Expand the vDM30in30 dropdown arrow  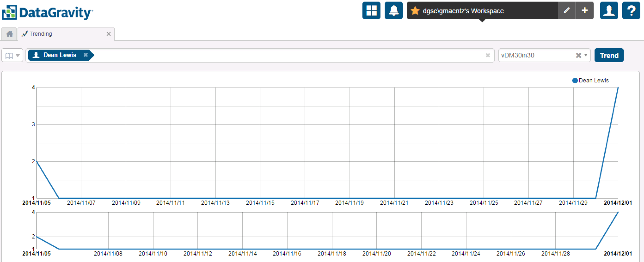click(x=586, y=55)
